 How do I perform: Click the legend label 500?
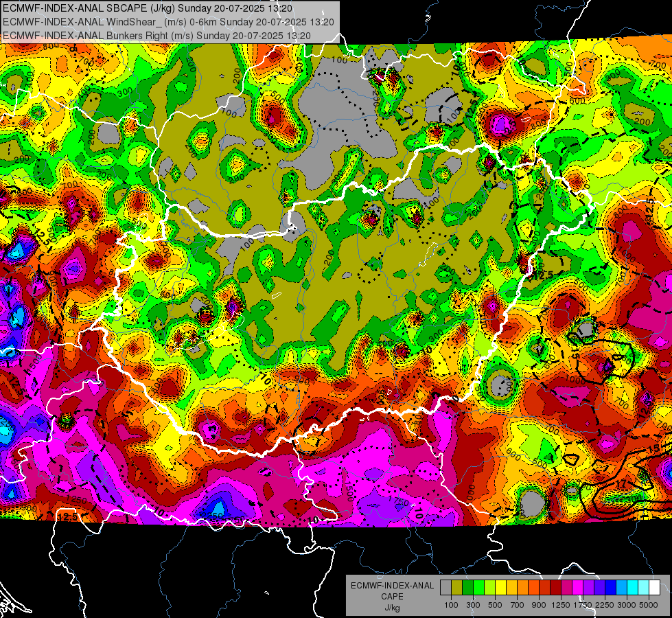[x=495, y=605]
